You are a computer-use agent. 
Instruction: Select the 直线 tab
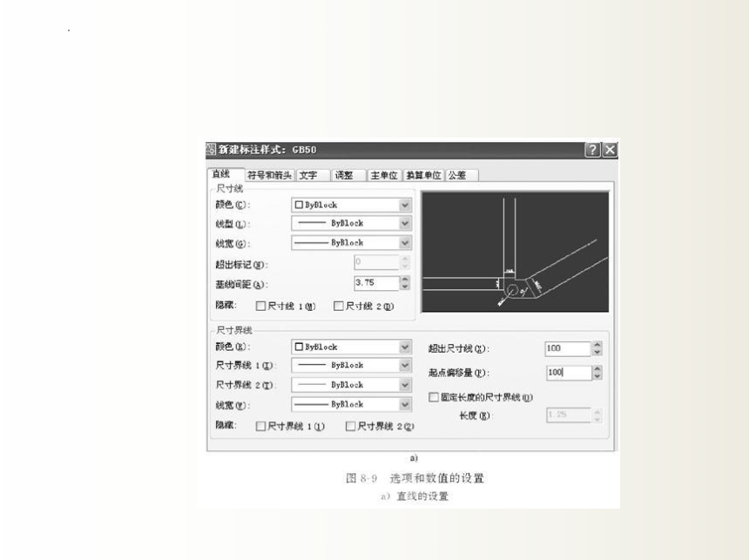(x=226, y=174)
